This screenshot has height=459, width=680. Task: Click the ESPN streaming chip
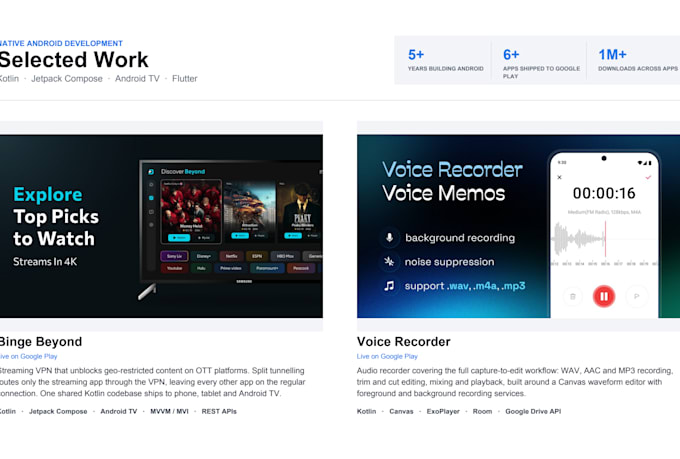click(257, 256)
